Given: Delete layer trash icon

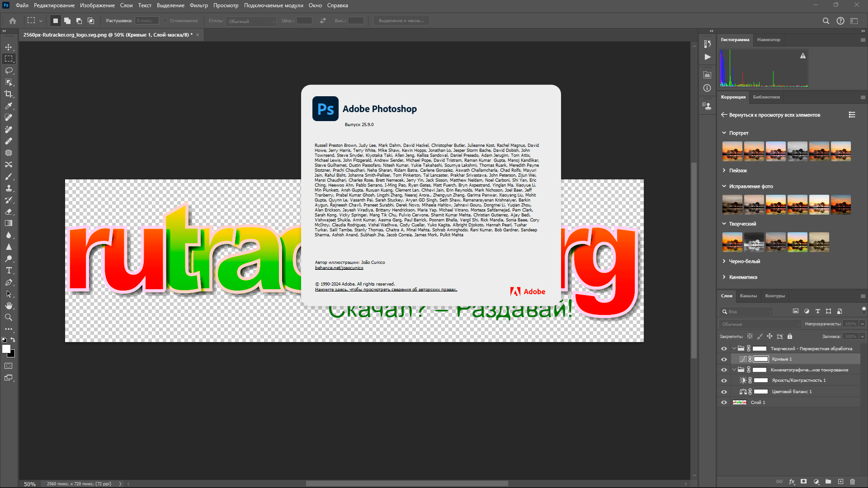Looking at the screenshot, I should 853,482.
